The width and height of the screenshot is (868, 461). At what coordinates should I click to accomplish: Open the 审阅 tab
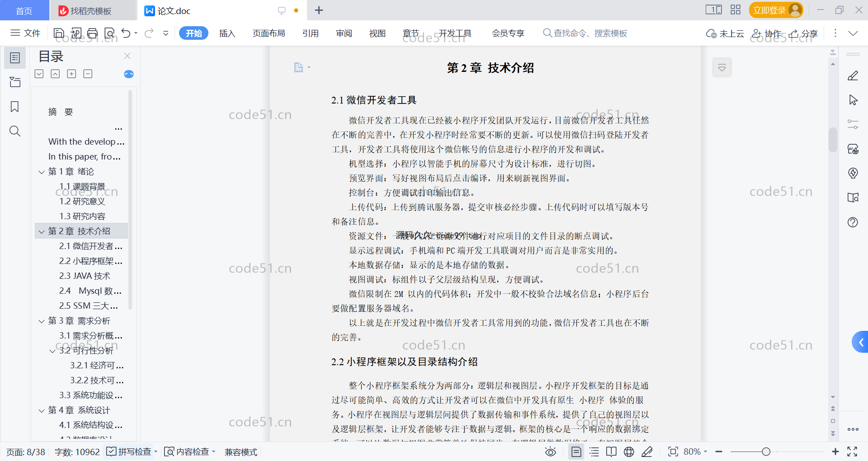[x=344, y=33]
